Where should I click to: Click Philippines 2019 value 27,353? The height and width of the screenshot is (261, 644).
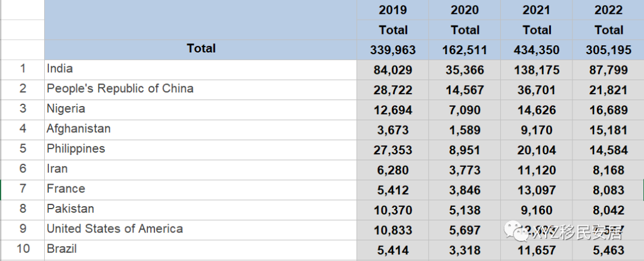coord(392,150)
